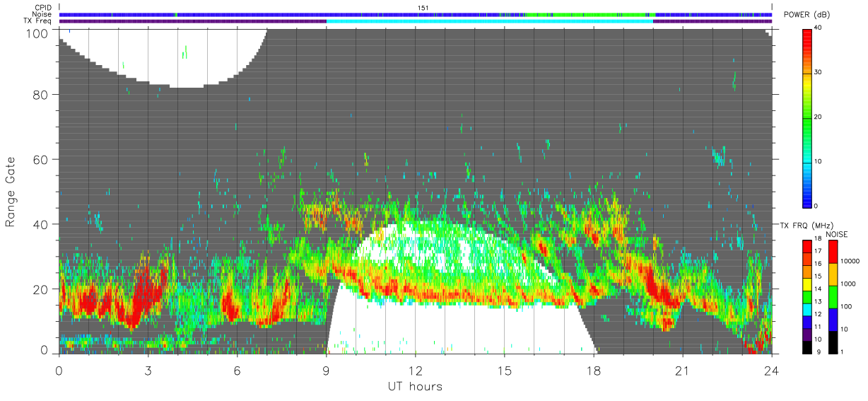Click the 0 tick on the UT axis
The image size is (868, 401).
[59, 370]
